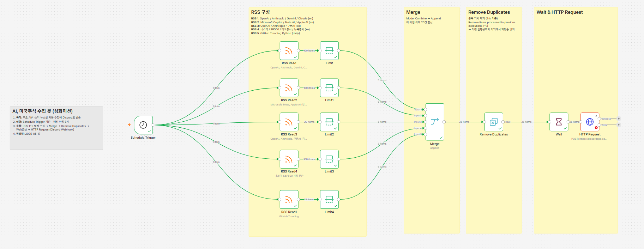The width and height of the screenshot is (644, 249).
Task: Select the Schedule Trigger clock node
Action: [143, 125]
